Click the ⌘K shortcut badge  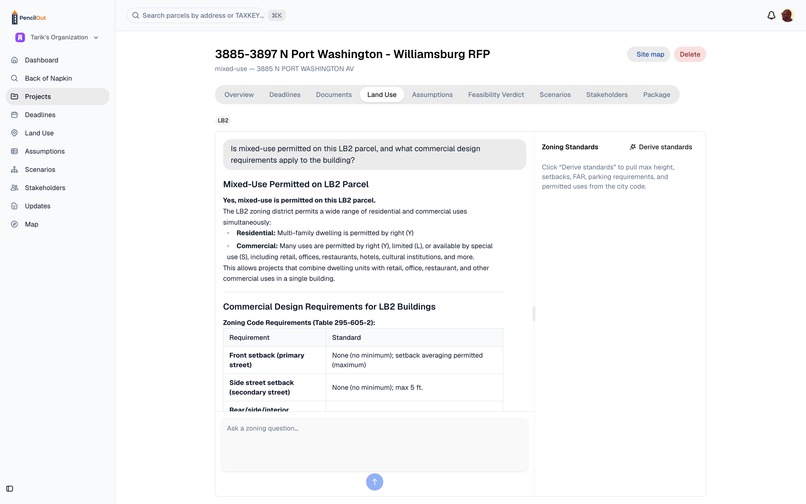277,15
